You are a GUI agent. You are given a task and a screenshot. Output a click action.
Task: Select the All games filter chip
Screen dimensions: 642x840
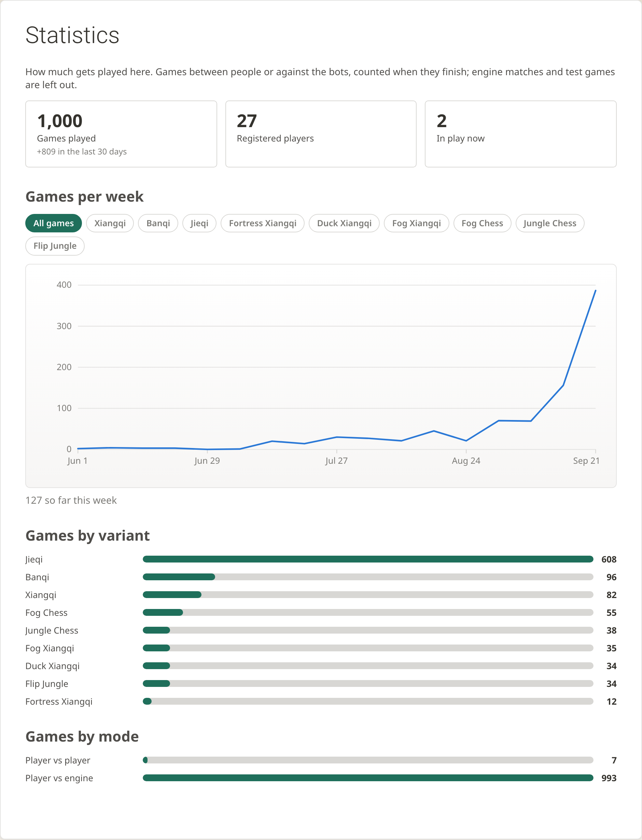coord(54,223)
